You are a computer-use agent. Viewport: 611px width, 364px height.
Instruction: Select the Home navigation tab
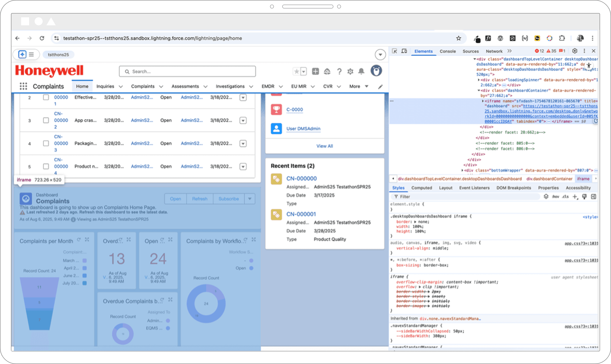tap(82, 86)
